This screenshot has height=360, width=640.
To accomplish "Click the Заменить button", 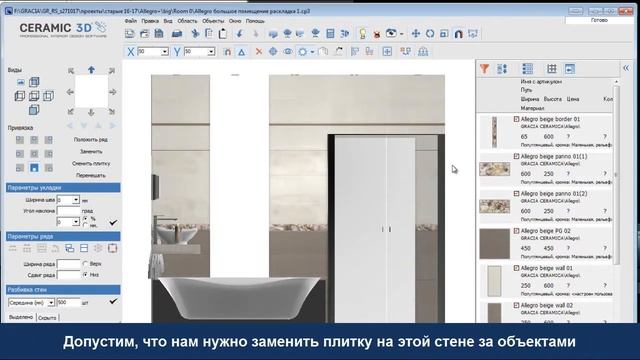I will (91, 151).
